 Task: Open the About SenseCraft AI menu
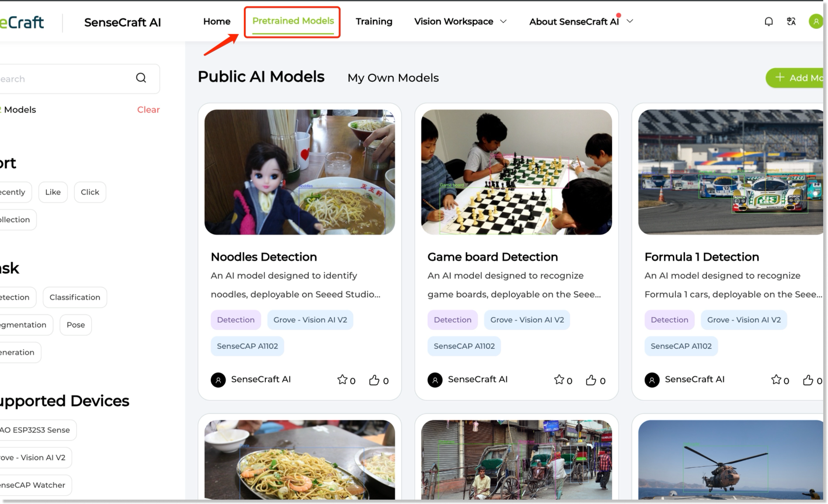(x=574, y=21)
